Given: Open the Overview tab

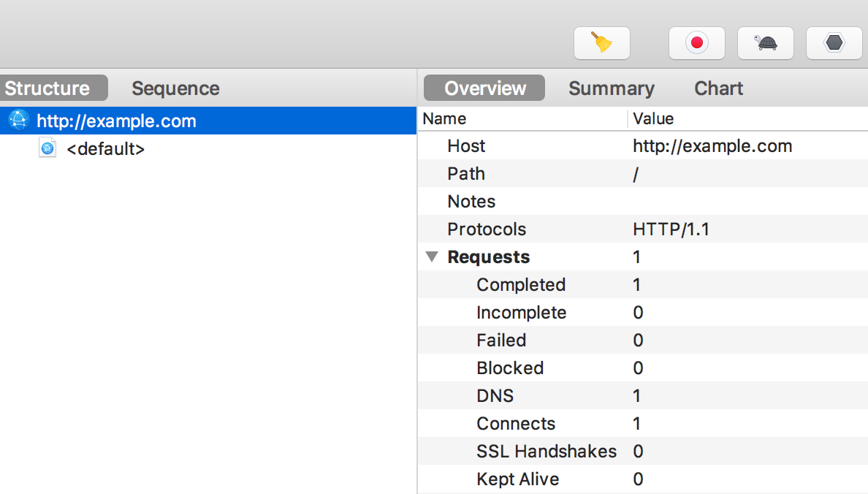Looking at the screenshot, I should [x=484, y=88].
